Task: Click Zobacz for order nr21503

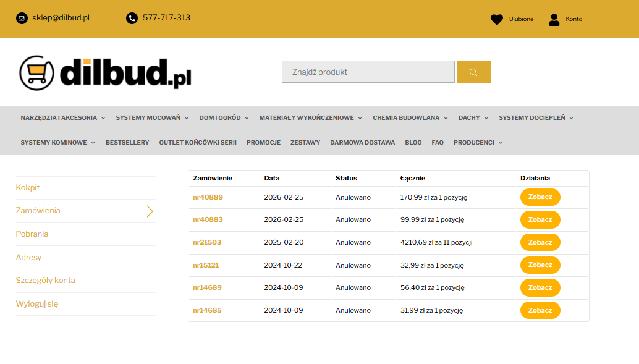Action: point(540,242)
